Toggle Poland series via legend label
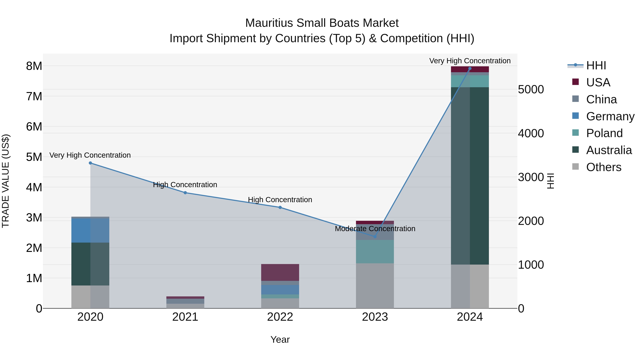Screen dimensions: 644x362 coord(604,133)
